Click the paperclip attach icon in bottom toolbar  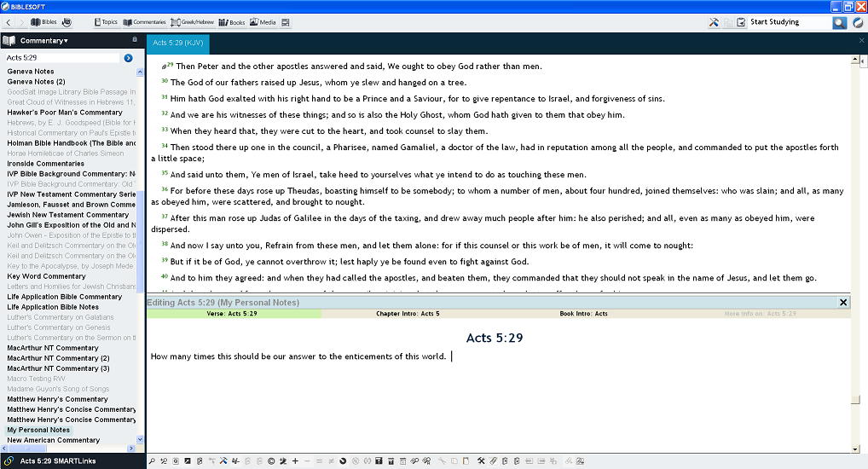pos(493,460)
